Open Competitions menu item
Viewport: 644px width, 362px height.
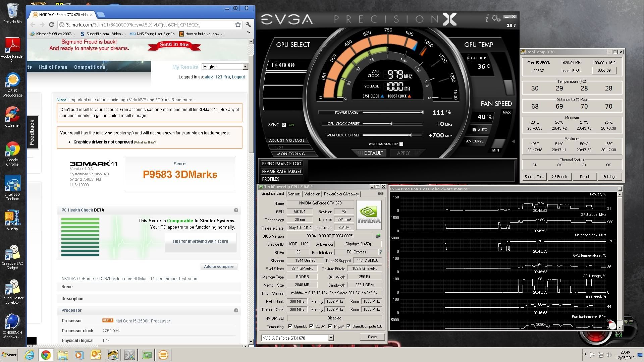90,67
